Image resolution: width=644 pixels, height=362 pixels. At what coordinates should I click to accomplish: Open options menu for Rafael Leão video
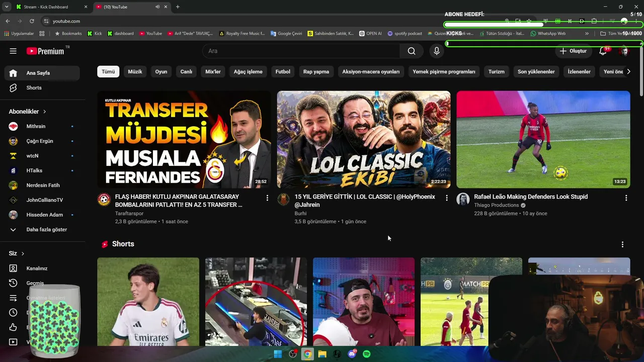626,198
